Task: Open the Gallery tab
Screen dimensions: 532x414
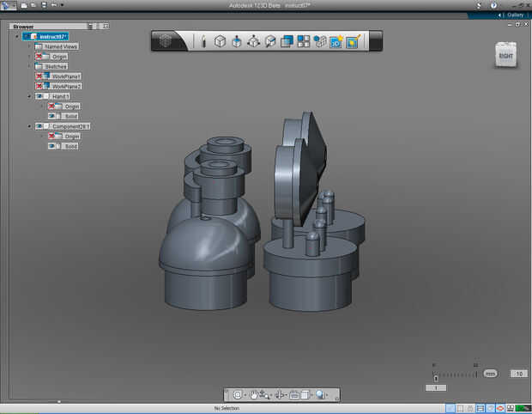Action: [x=514, y=15]
